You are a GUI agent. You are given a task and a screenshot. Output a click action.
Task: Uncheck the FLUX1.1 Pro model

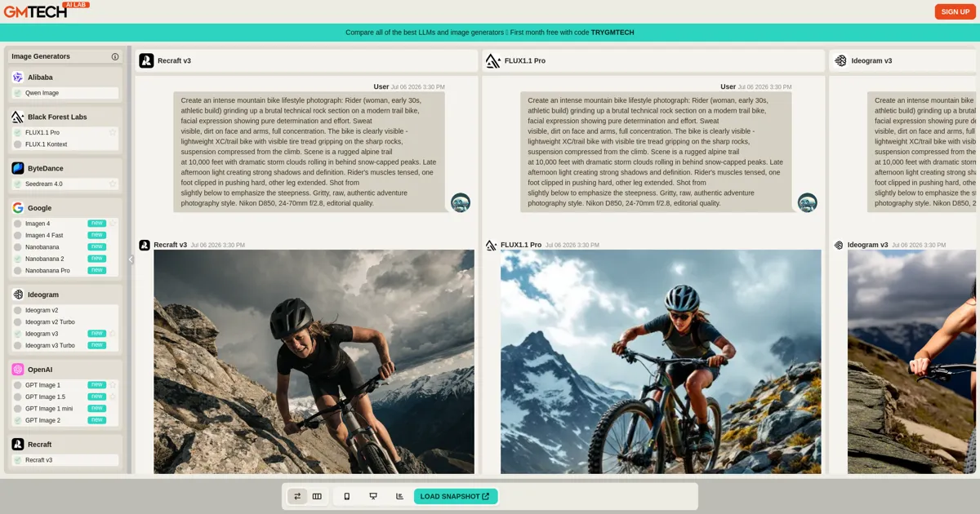pyautogui.click(x=18, y=132)
